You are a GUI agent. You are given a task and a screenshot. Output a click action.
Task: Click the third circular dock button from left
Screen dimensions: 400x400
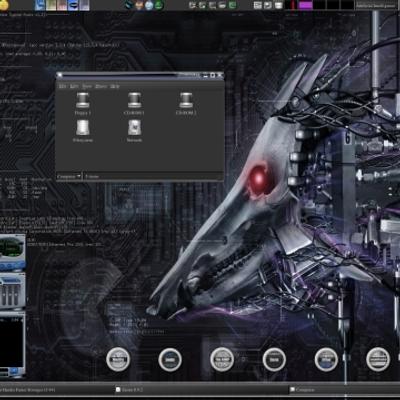222,359
